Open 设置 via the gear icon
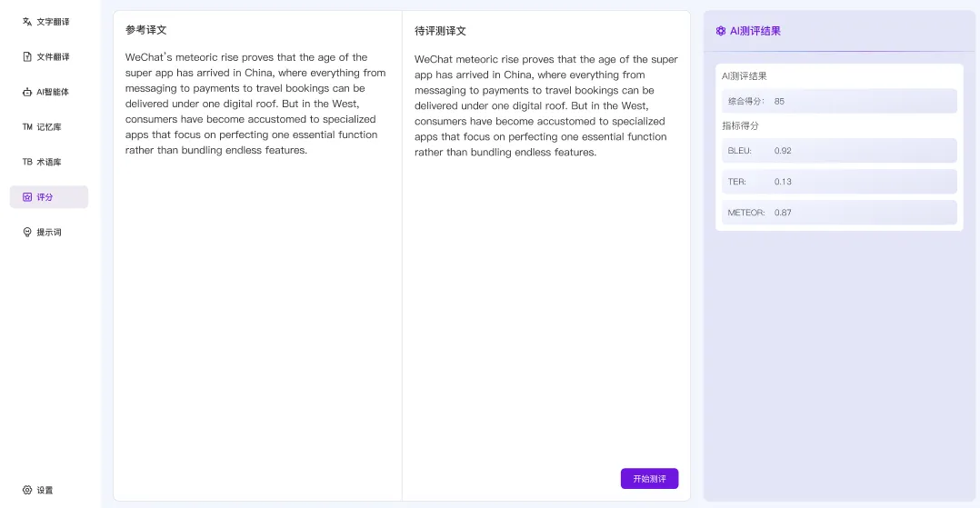The image size is (980, 508). [27, 490]
